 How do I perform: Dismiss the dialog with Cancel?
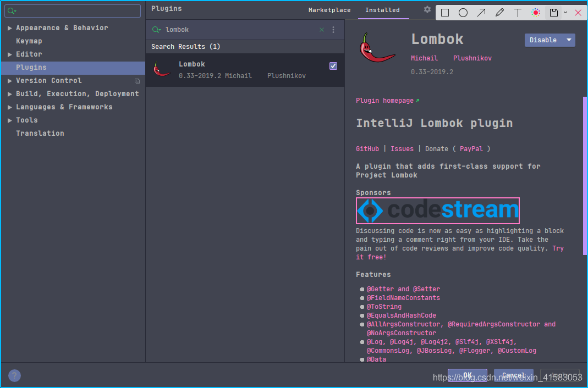(x=513, y=375)
